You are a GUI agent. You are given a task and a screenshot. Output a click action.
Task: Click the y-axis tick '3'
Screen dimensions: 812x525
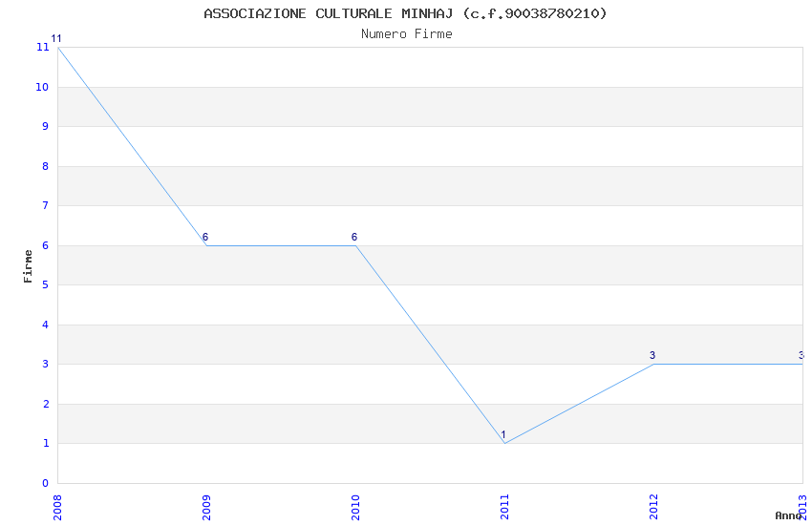click(x=46, y=364)
